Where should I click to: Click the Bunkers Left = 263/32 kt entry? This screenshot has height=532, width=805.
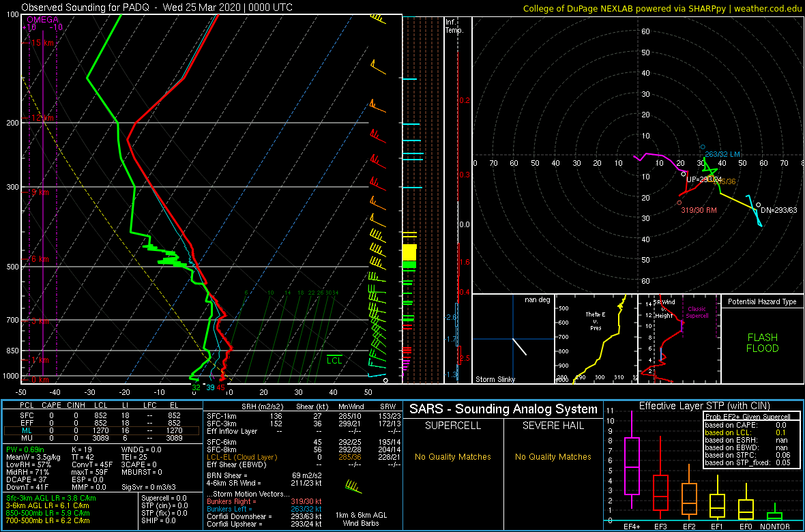click(264, 509)
